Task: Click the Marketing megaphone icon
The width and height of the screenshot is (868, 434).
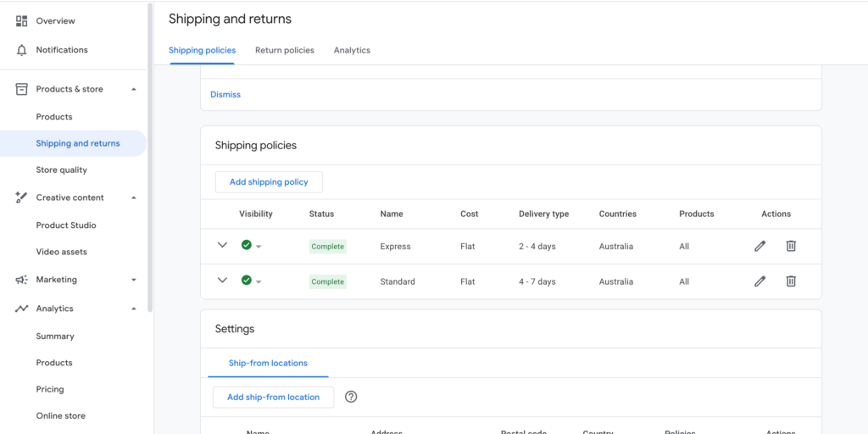Action: pos(21,280)
